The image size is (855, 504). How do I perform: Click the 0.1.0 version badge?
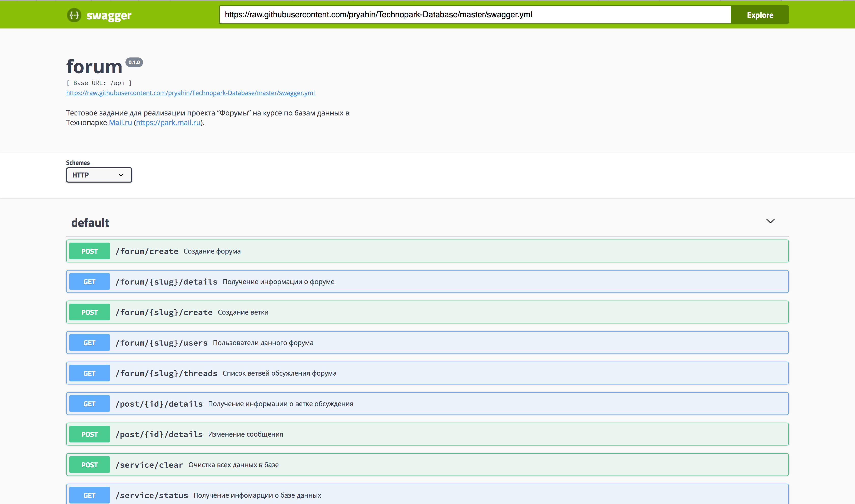(134, 63)
